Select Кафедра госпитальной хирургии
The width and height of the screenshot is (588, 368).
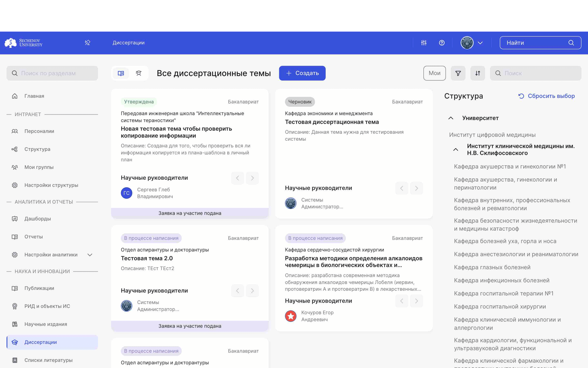point(500,306)
